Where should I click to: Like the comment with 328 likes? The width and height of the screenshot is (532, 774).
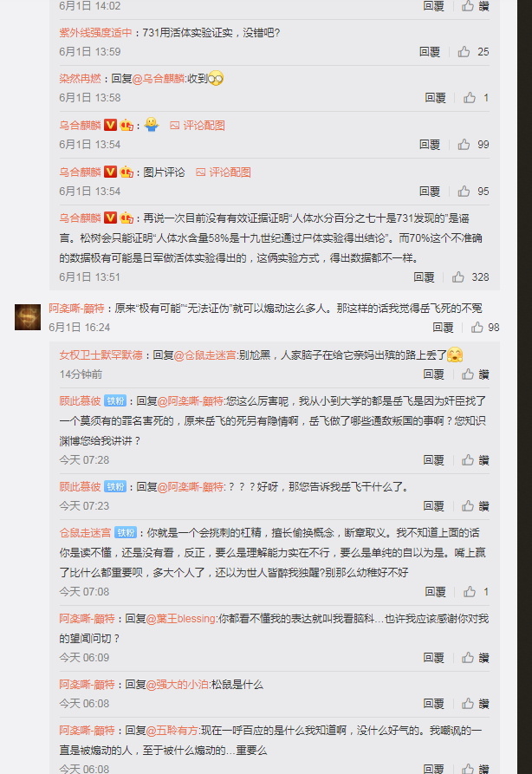coord(458,276)
